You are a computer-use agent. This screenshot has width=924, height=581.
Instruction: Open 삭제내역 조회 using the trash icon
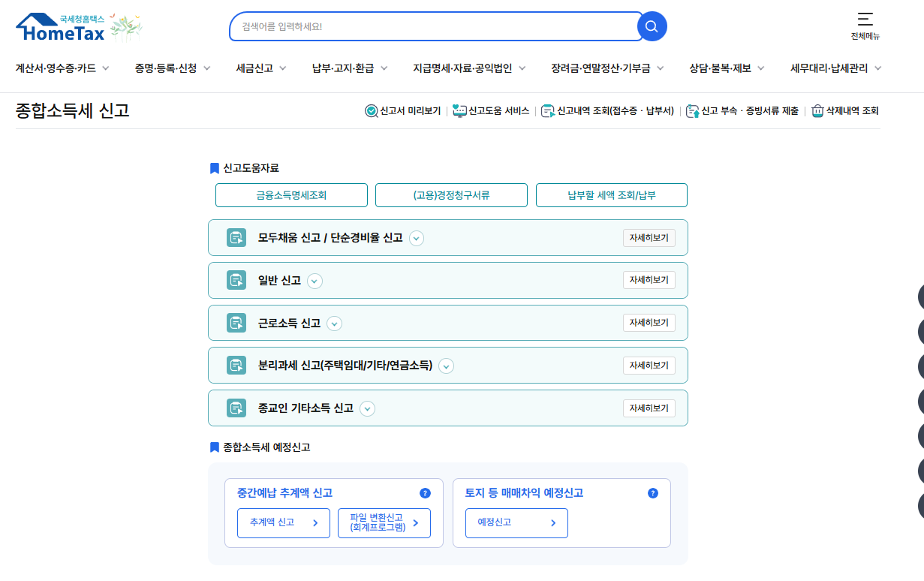817,110
